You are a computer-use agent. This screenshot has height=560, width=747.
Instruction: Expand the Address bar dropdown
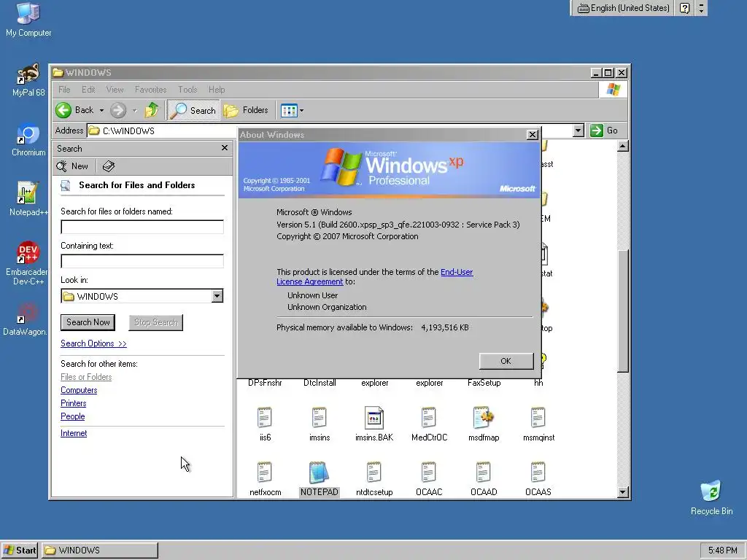578,130
